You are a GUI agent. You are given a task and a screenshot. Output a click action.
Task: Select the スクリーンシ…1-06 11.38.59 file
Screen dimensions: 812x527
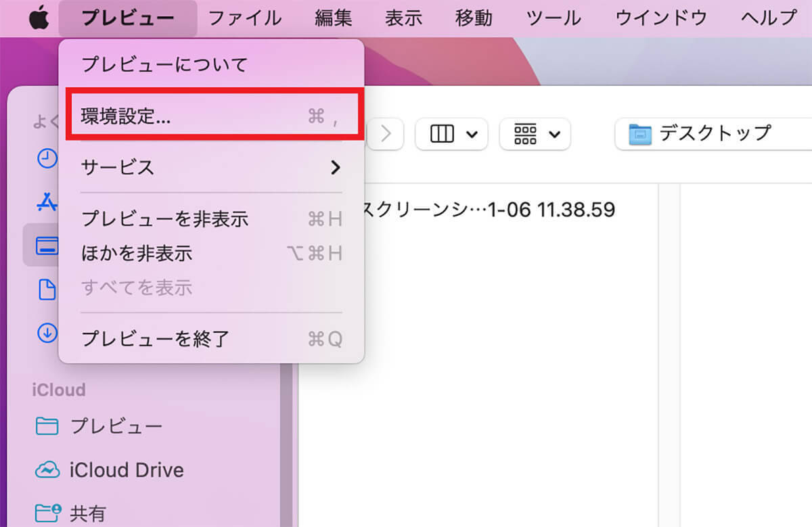point(489,210)
